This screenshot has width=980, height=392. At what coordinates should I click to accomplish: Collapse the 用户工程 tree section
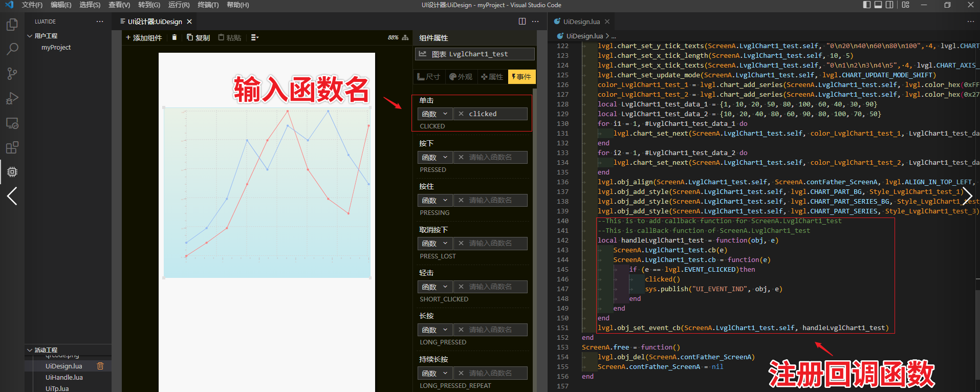(30, 36)
